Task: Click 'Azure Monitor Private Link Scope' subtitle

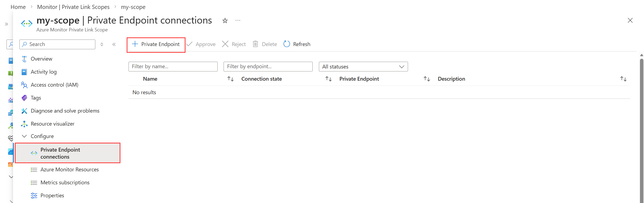Action: 72,30
